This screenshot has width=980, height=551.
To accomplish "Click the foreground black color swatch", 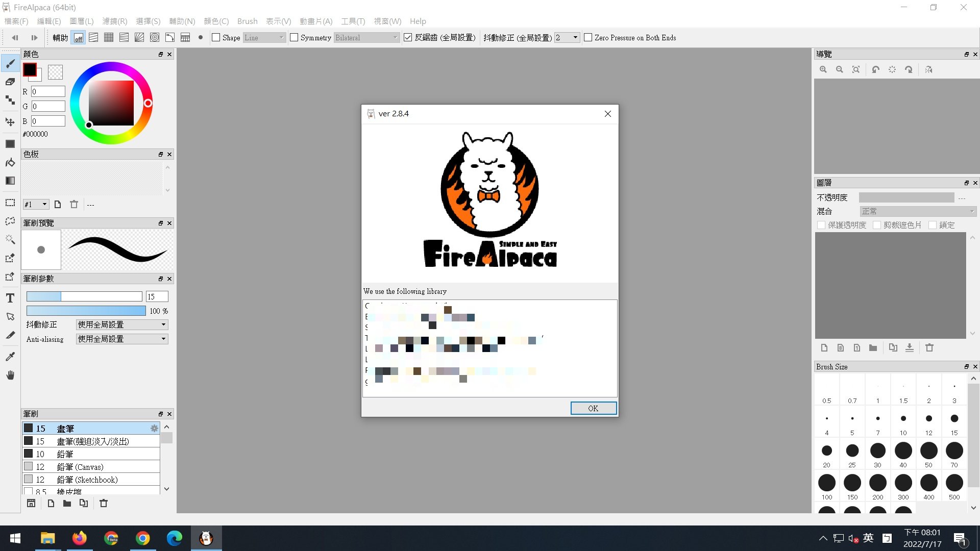I will click(30, 70).
